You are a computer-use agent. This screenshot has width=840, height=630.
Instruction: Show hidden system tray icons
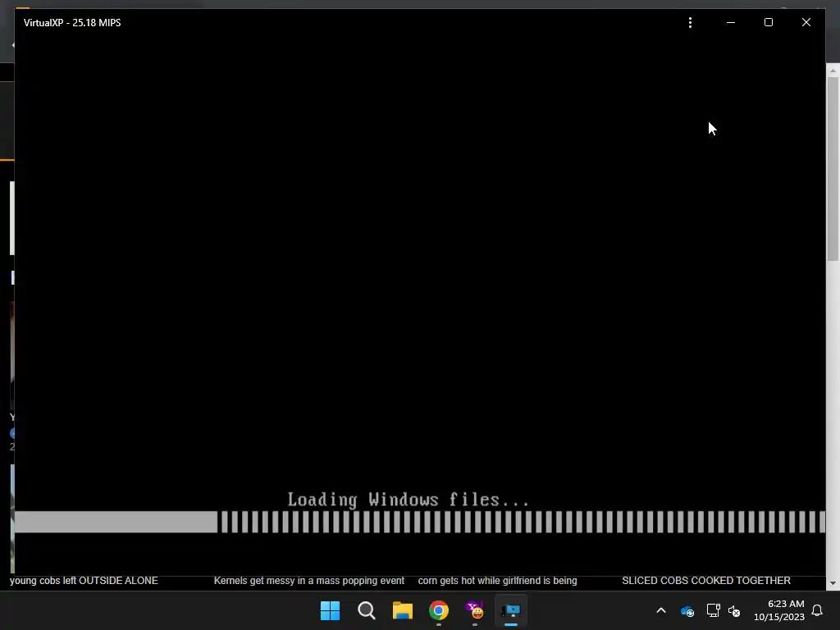(661, 610)
